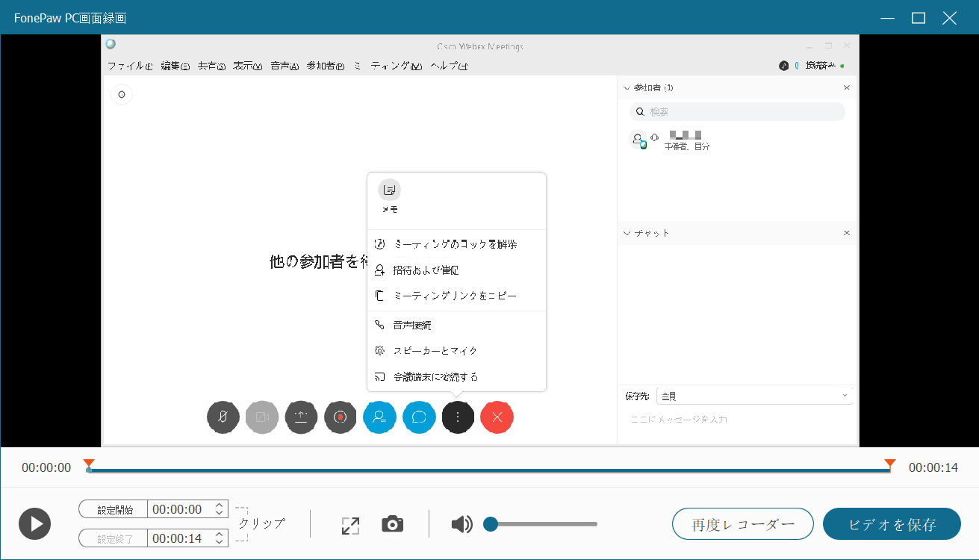The image size is (979, 560).
Task: Maximize the FonePaw window
Action: pos(919,18)
